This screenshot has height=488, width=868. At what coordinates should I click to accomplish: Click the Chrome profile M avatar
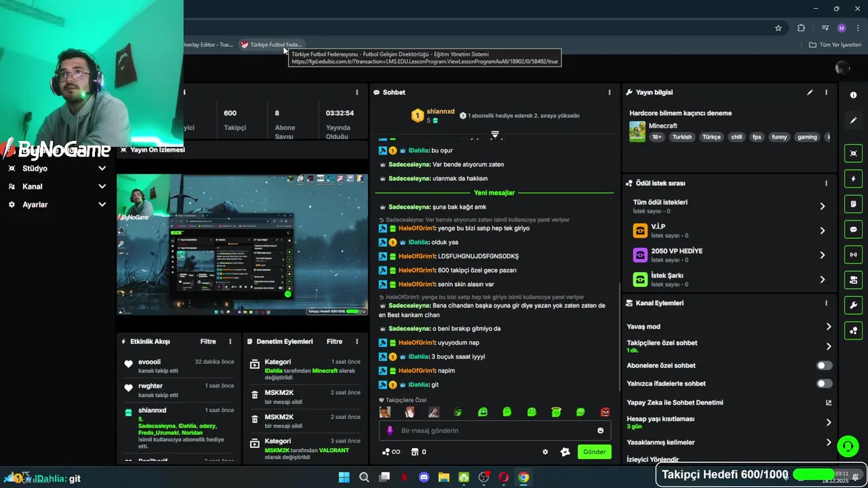coord(842,28)
